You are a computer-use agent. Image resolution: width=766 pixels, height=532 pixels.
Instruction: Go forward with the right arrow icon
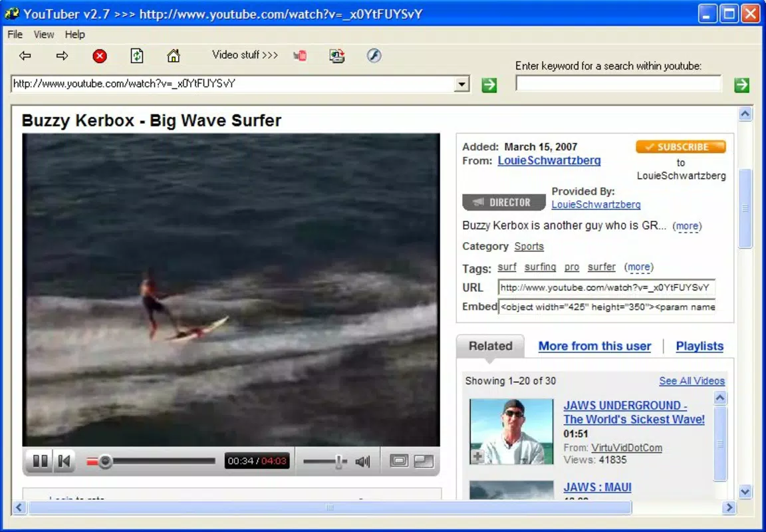point(62,56)
